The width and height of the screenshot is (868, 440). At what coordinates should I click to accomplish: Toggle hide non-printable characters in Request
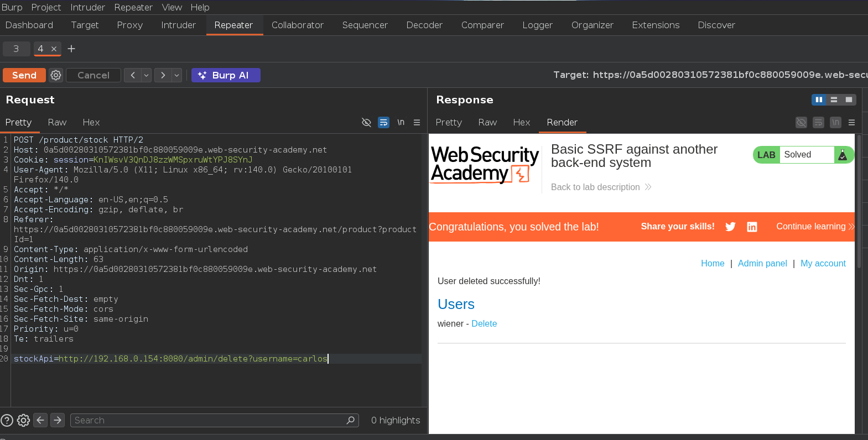366,122
